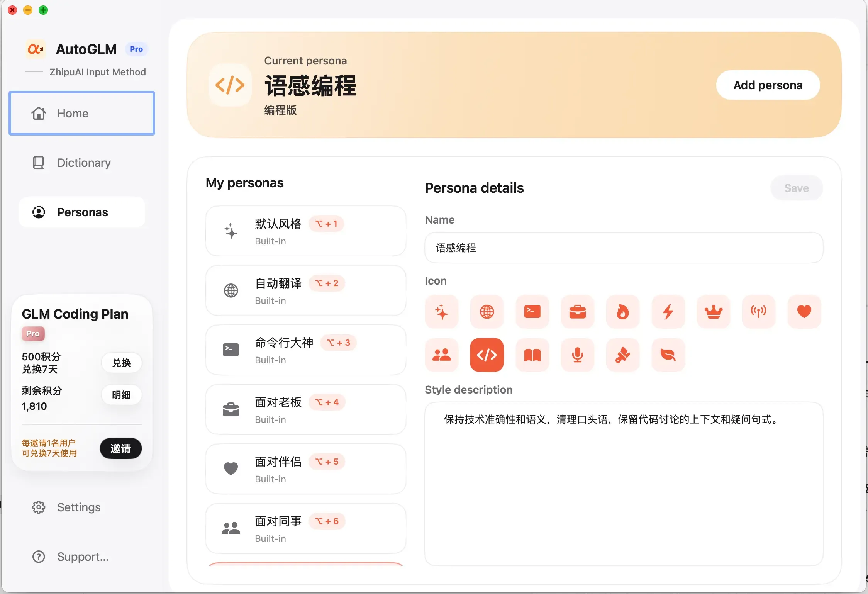Click the Save button in Persona details
The height and width of the screenshot is (594, 868).
click(x=796, y=188)
